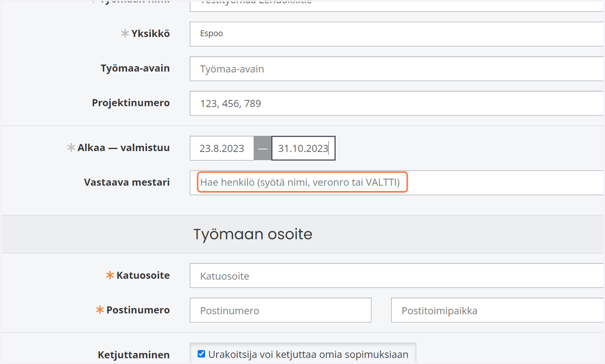Focus the Katuosoite address input
This screenshot has height=364, width=605.
pos(397,276)
